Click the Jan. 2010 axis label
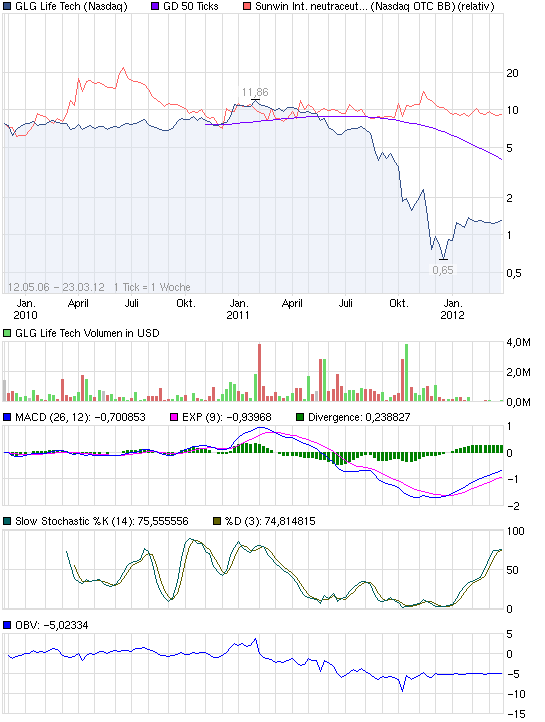The width and height of the screenshot is (545, 722). point(25,309)
